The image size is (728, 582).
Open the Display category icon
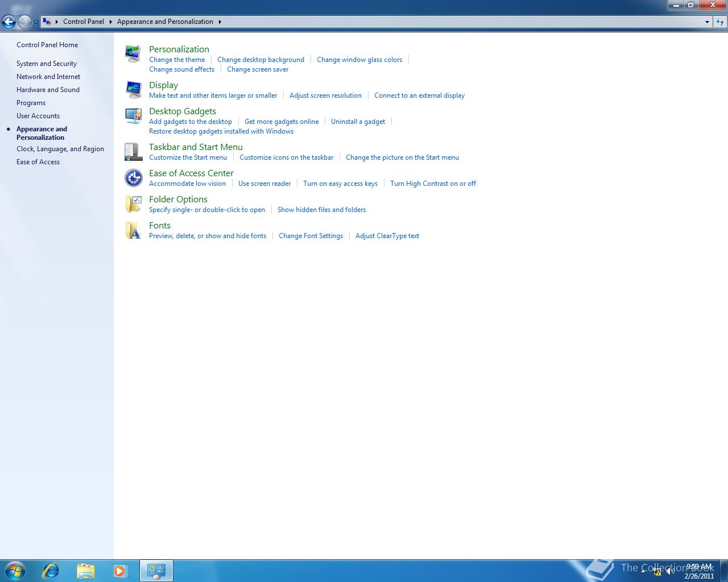133,90
